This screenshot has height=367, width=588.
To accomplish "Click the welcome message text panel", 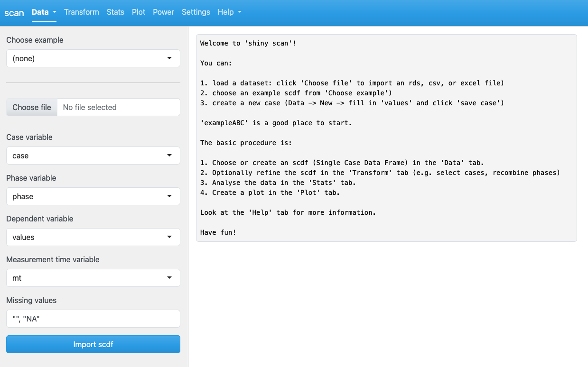I will [x=386, y=138].
